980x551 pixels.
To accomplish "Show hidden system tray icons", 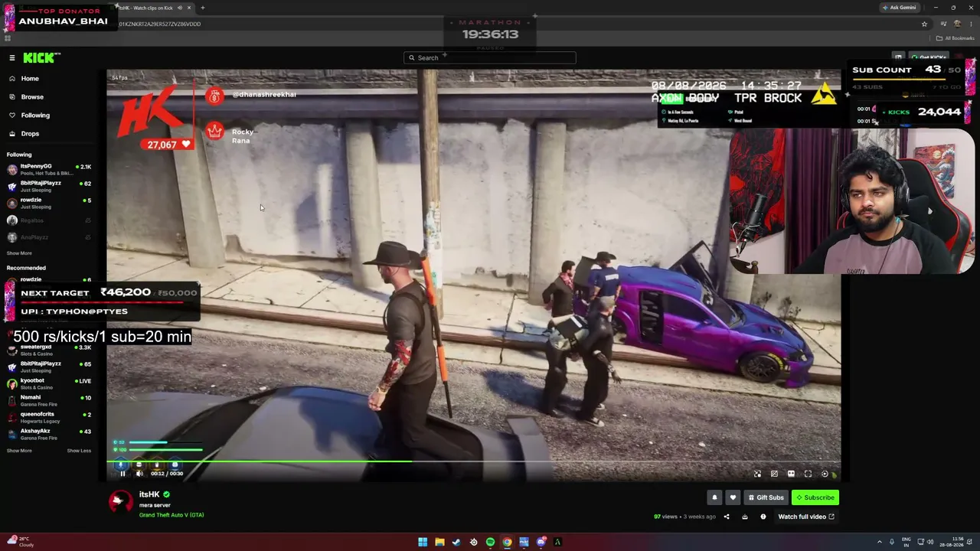I will click(x=880, y=543).
